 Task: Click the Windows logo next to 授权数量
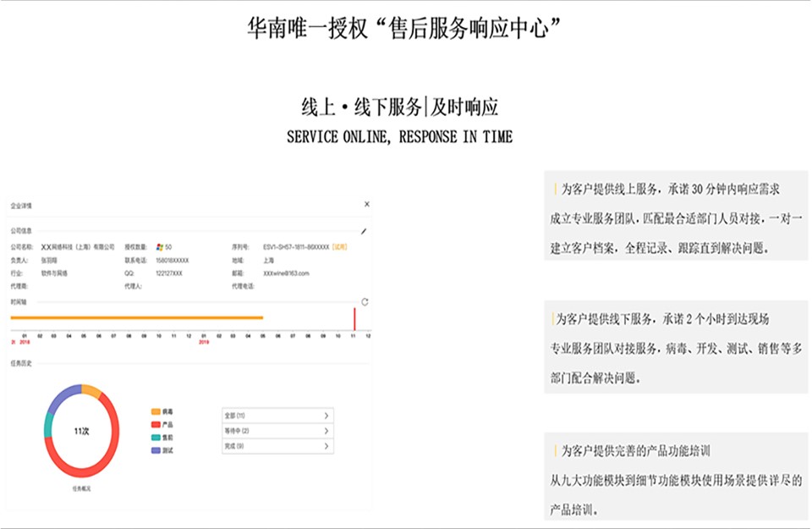click(161, 245)
